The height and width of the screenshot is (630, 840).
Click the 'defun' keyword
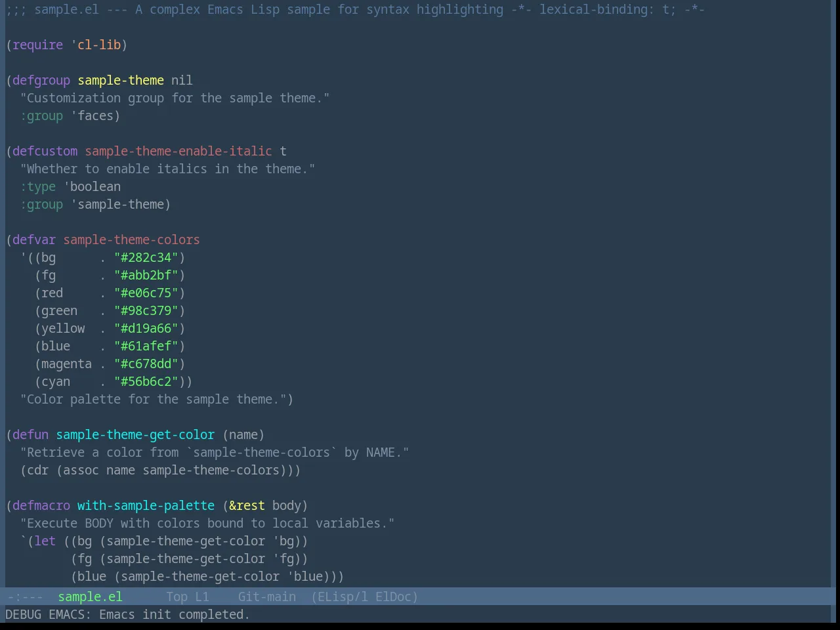pos(30,434)
